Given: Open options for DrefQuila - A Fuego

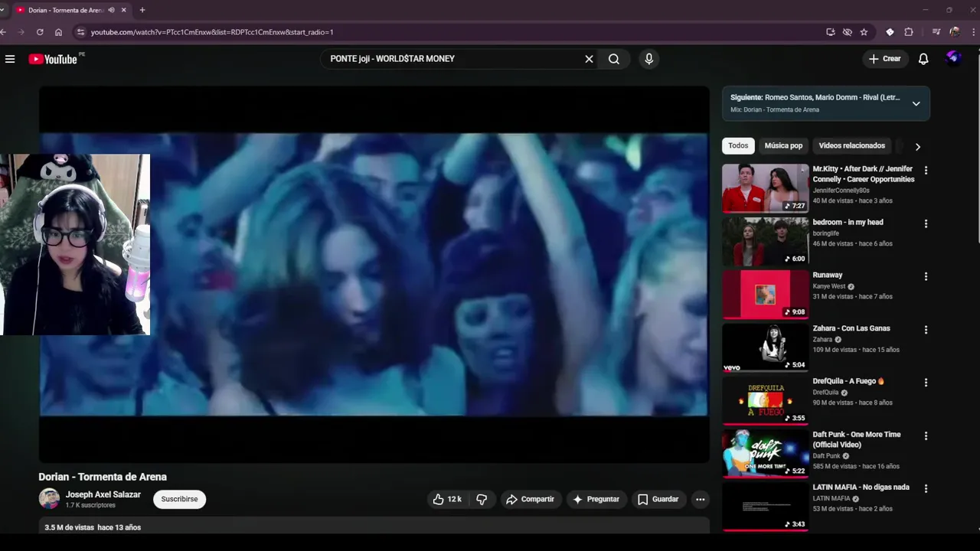Looking at the screenshot, I should [926, 382].
